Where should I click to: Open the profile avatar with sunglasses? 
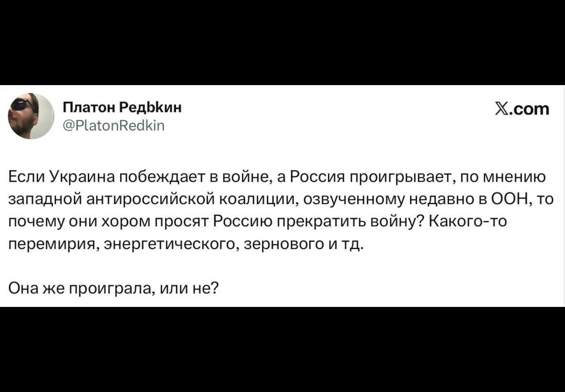point(31,116)
